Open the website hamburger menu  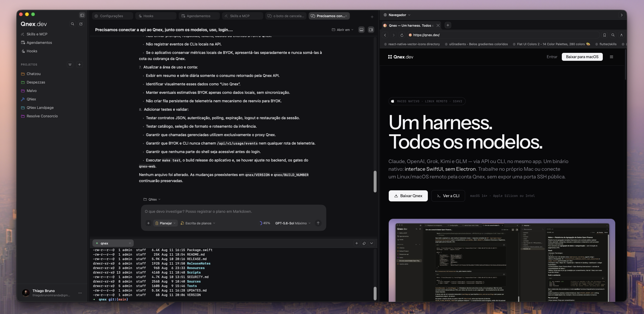pyautogui.click(x=611, y=57)
